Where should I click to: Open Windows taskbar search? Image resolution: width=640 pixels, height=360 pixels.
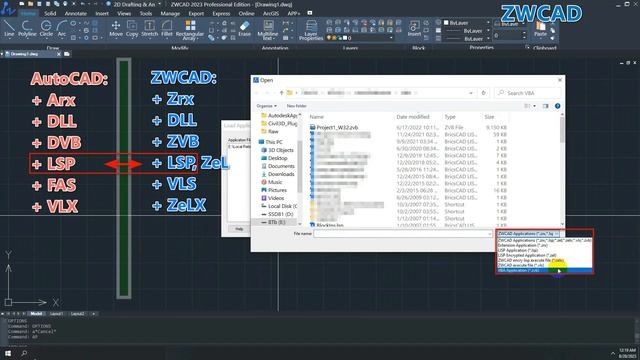click(24, 353)
